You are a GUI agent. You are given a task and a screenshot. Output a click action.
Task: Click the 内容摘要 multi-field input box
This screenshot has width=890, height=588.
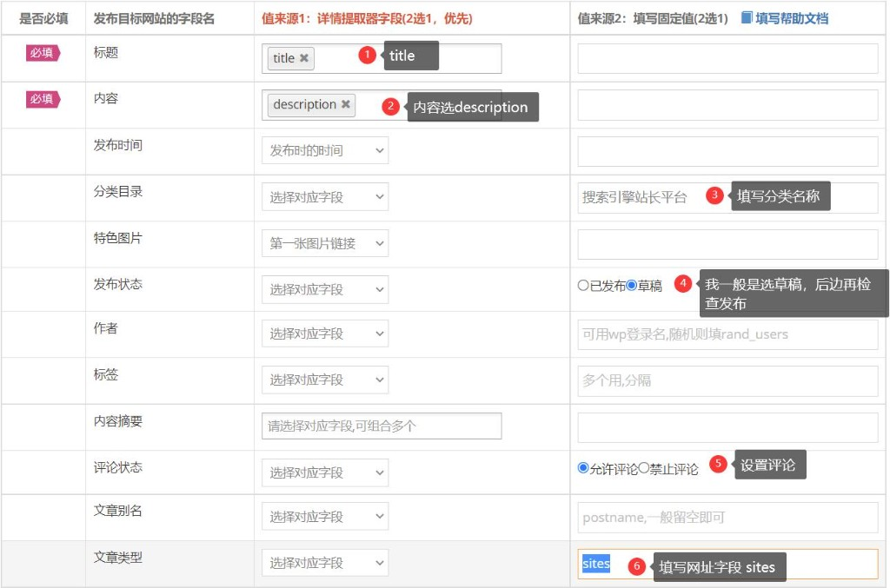[382, 426]
